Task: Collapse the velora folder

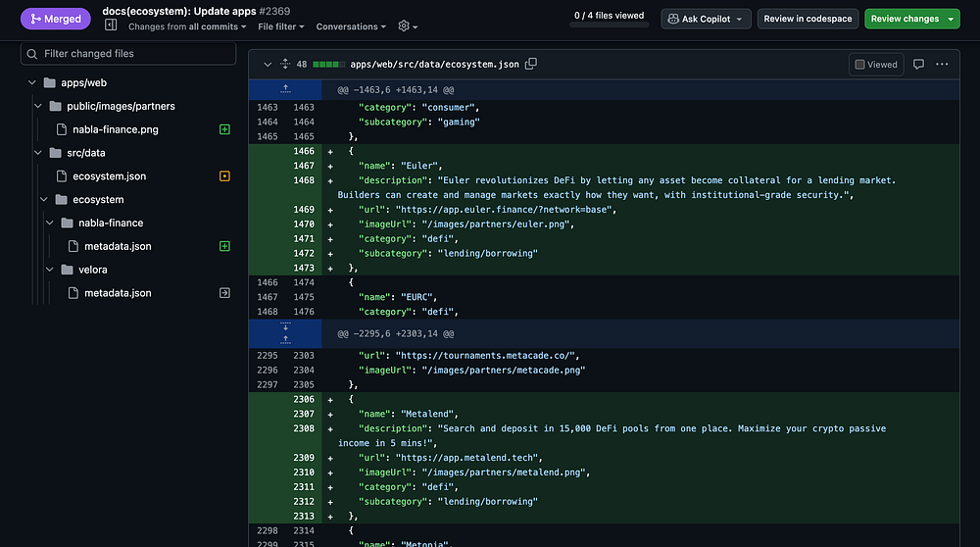Action: (x=50, y=270)
